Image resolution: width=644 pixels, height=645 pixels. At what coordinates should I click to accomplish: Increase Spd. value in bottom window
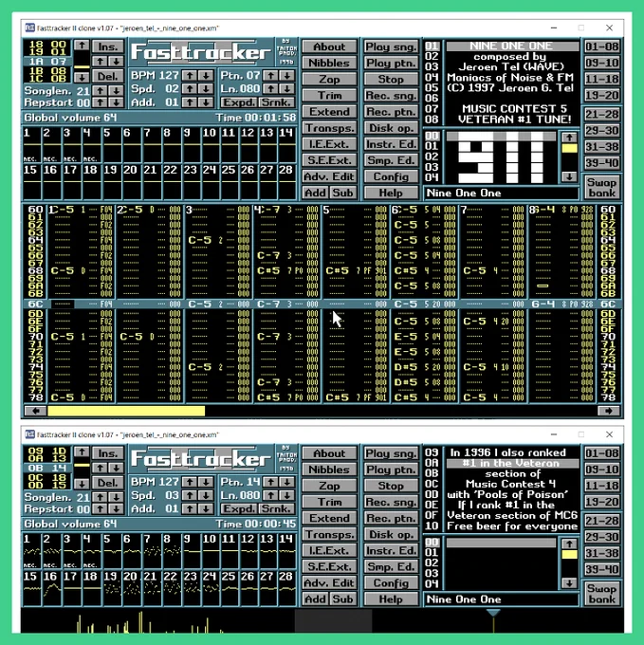pos(190,495)
